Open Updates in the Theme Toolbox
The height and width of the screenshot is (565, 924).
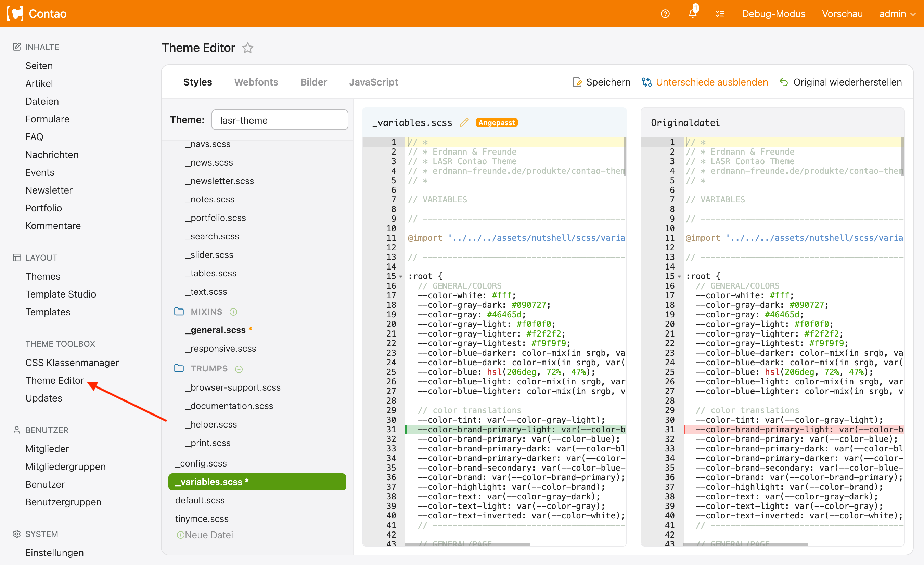click(44, 398)
